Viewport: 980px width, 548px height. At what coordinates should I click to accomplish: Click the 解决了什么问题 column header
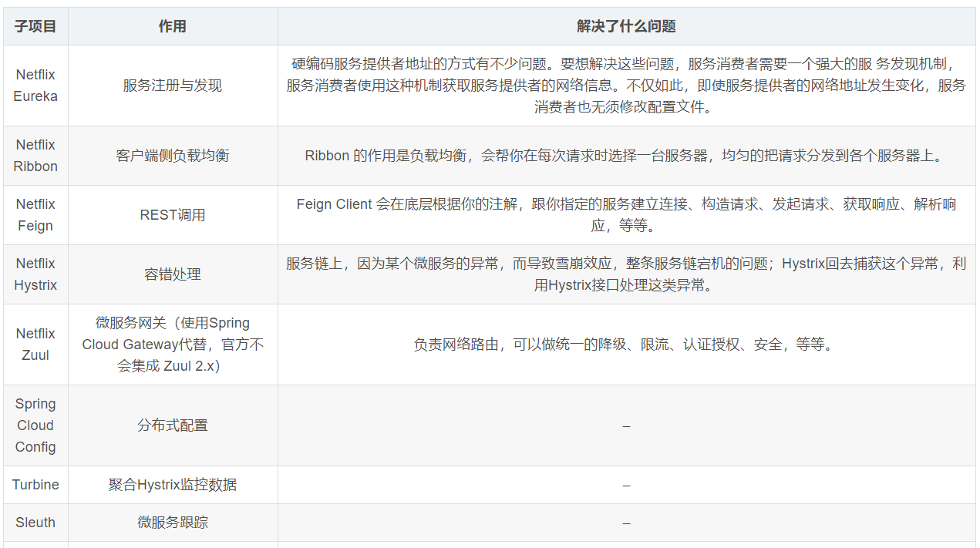(626, 26)
